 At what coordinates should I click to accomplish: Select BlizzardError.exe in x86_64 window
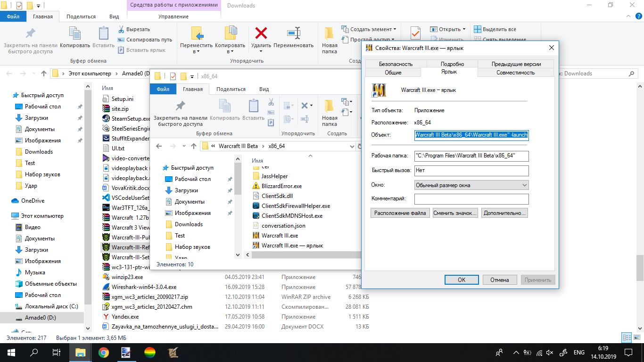coord(281,186)
